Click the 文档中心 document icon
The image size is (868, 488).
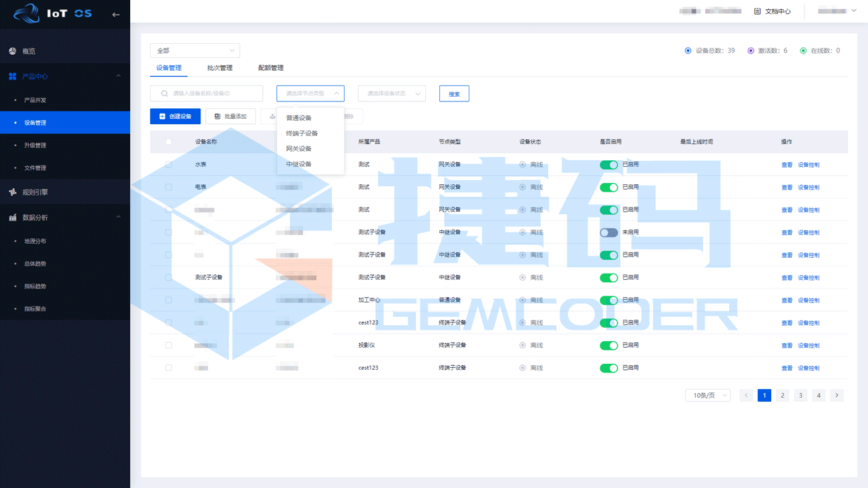(x=757, y=11)
